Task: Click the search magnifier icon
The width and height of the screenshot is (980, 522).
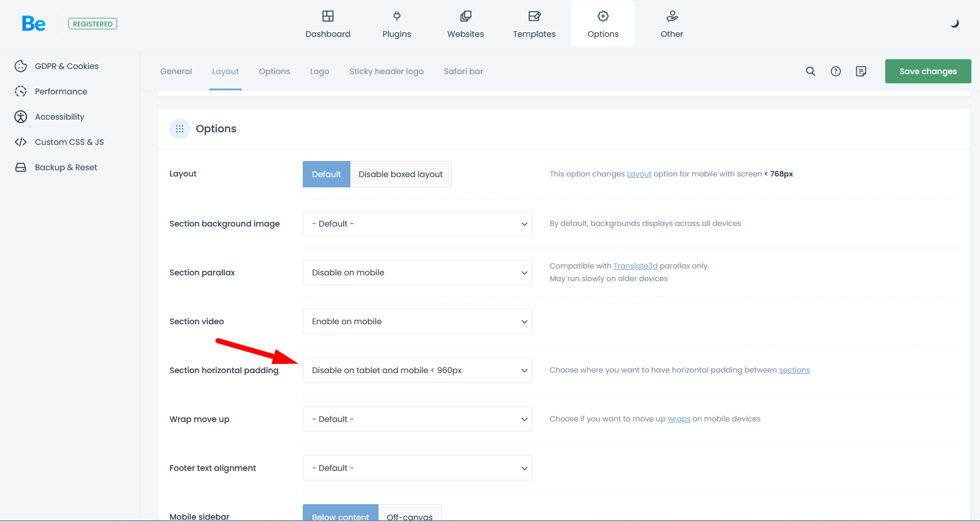Action: (811, 71)
